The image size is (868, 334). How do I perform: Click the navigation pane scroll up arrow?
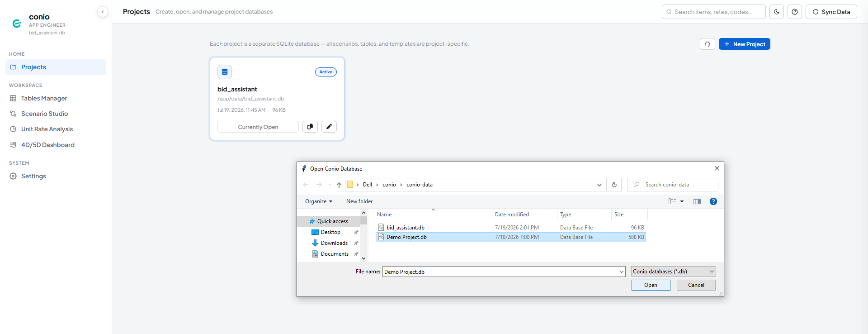pyautogui.click(x=363, y=213)
